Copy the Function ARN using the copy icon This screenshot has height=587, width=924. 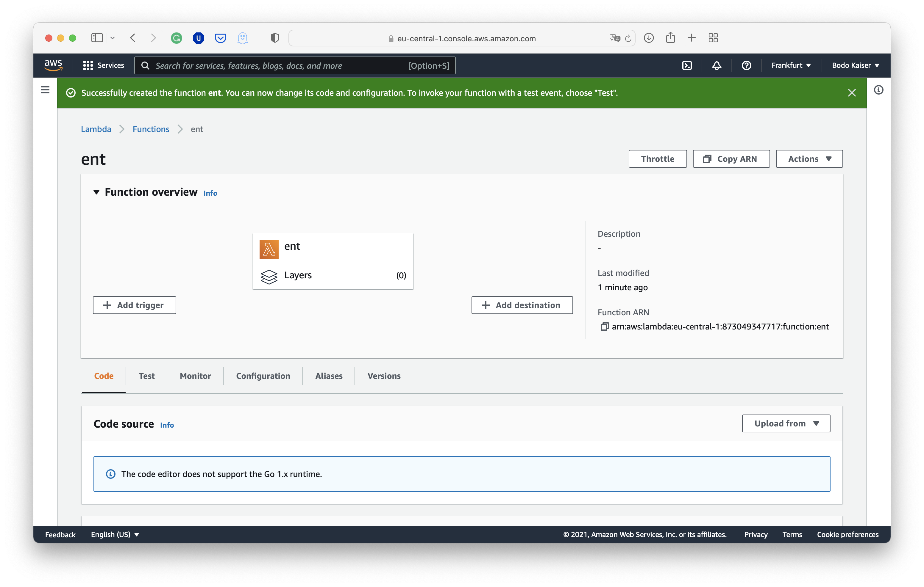pyautogui.click(x=605, y=326)
